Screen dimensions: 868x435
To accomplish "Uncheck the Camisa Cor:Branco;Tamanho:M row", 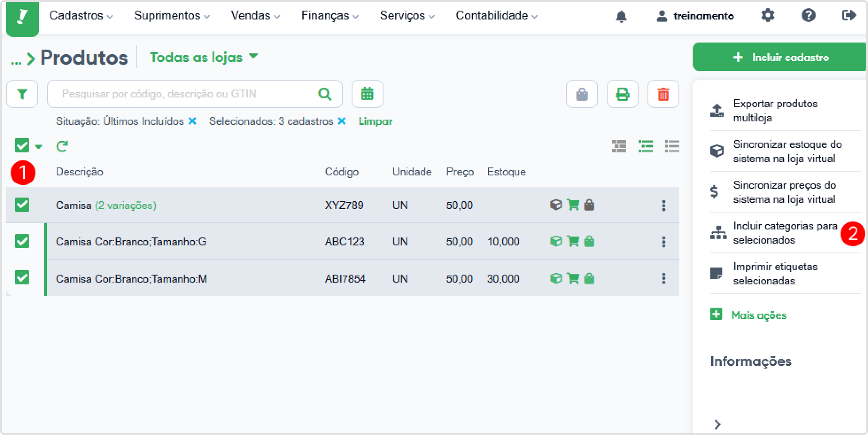I will point(22,278).
